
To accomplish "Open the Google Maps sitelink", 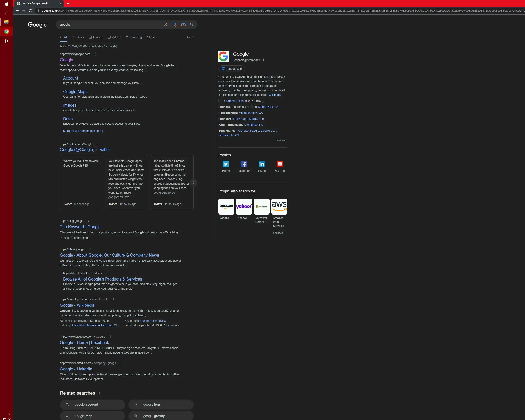I will (75, 92).
